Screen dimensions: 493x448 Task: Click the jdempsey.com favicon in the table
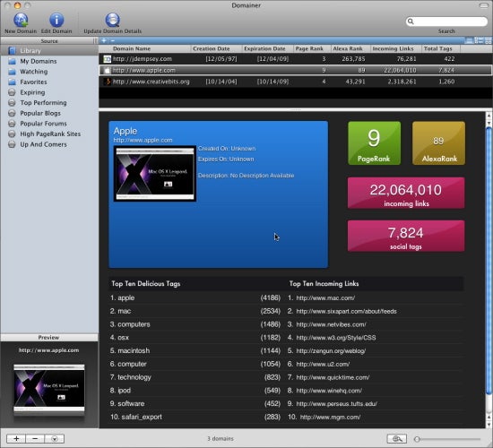click(108, 59)
